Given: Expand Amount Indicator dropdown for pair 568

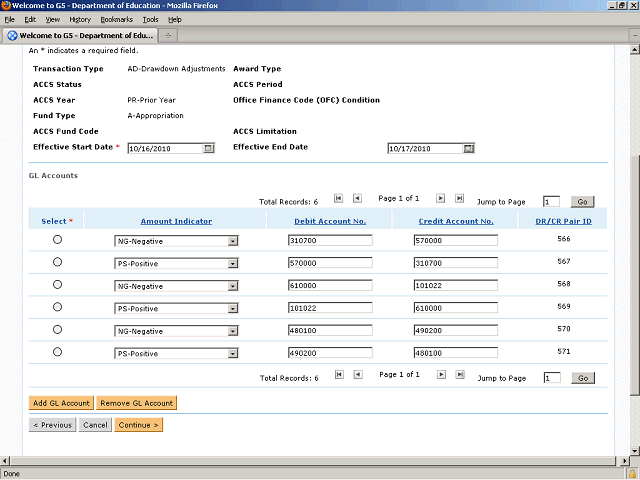Looking at the screenshot, I should (x=233, y=286).
